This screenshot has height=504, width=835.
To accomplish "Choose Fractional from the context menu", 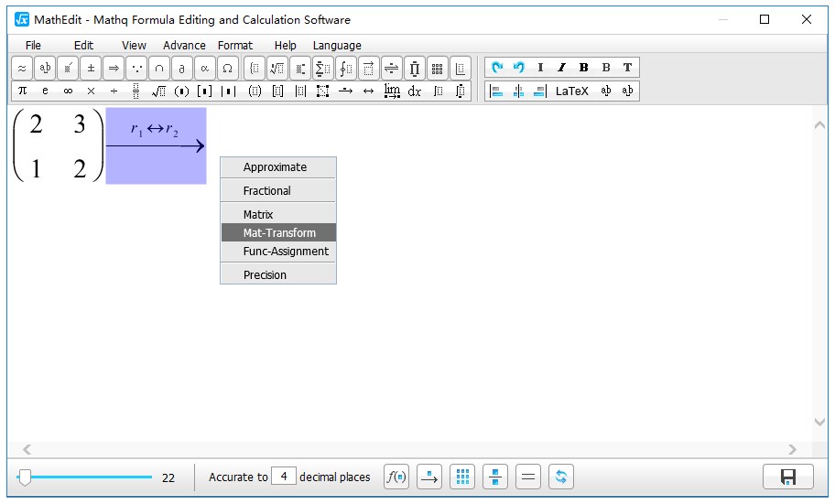I will point(278,190).
